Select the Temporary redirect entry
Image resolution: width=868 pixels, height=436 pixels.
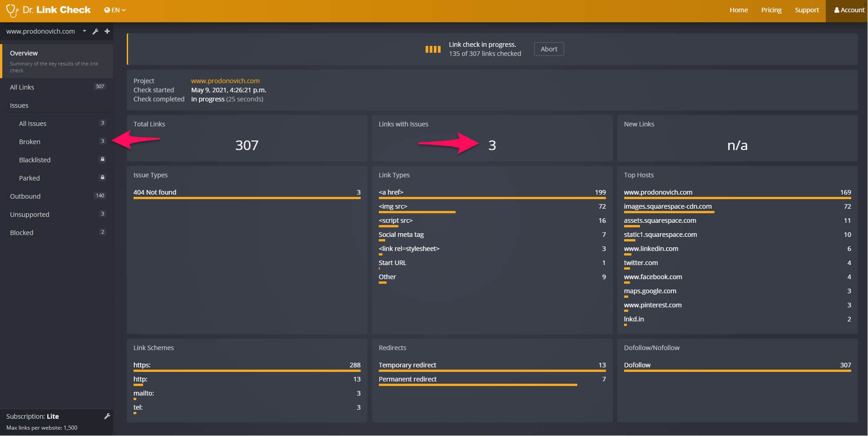click(407, 365)
